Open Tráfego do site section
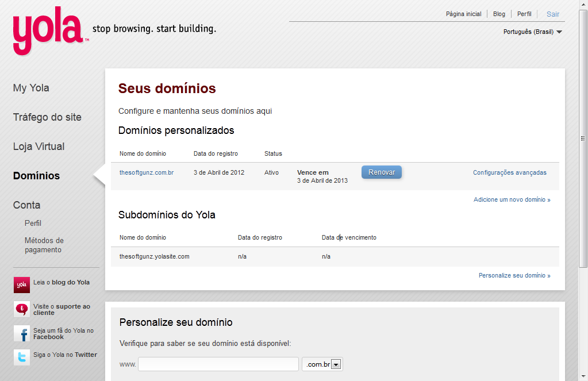588x381 pixels. 47,117
